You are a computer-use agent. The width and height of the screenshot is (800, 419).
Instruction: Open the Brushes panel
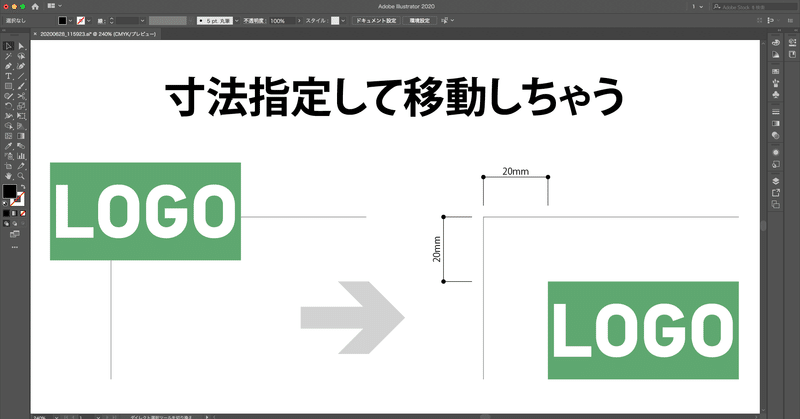tap(776, 83)
